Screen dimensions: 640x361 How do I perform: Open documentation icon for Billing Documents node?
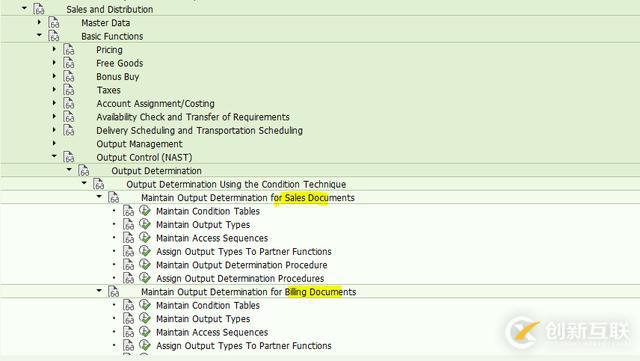click(114, 292)
